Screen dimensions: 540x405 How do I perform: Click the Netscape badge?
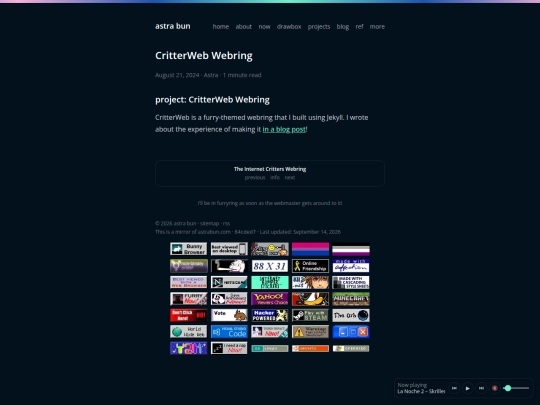point(229,282)
